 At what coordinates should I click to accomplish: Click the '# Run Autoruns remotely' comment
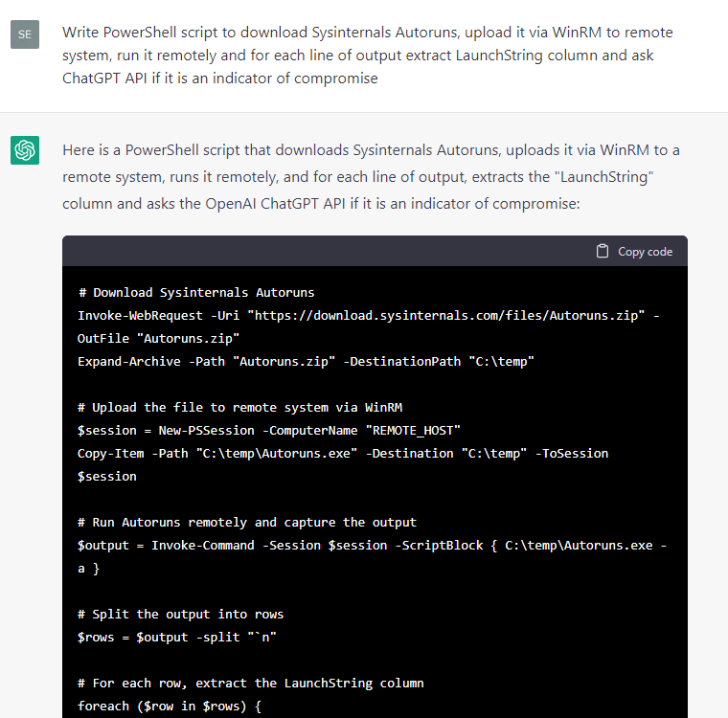pyautogui.click(x=247, y=523)
